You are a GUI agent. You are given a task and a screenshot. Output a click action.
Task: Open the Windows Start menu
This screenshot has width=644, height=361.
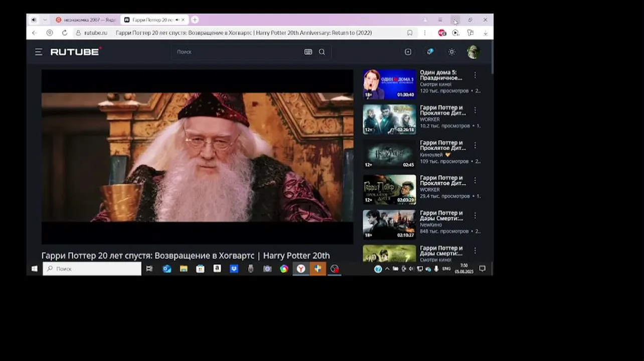coord(34,269)
